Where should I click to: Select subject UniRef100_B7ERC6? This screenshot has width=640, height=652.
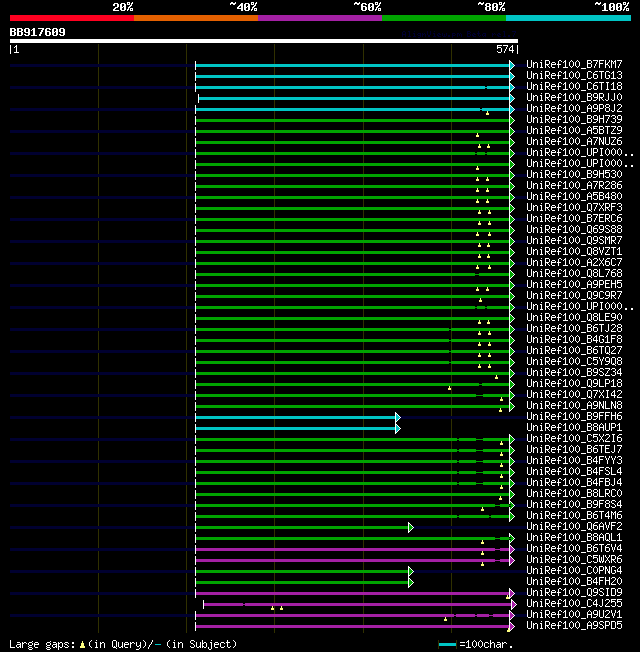pyautogui.click(x=574, y=219)
